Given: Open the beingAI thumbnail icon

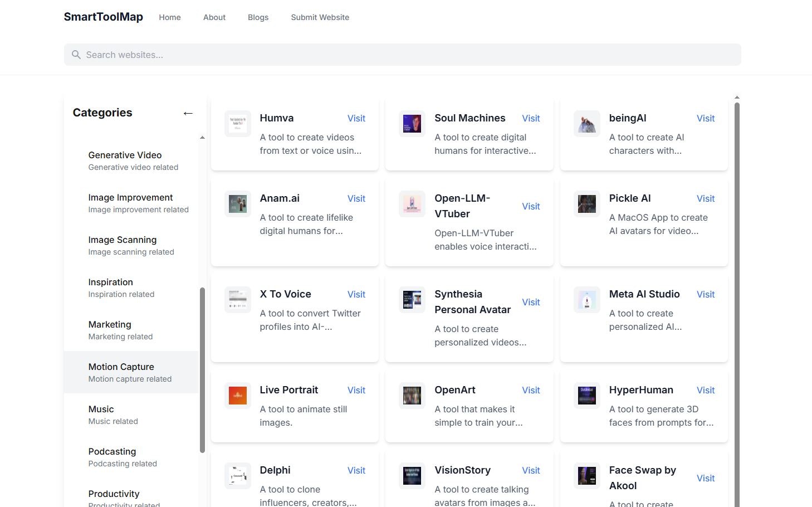Looking at the screenshot, I should click(587, 124).
